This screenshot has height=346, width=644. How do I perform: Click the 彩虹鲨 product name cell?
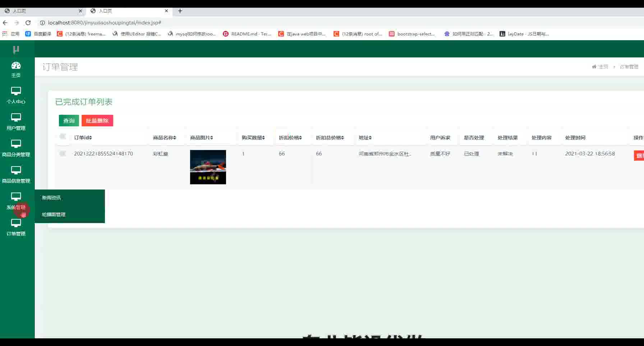(160, 154)
